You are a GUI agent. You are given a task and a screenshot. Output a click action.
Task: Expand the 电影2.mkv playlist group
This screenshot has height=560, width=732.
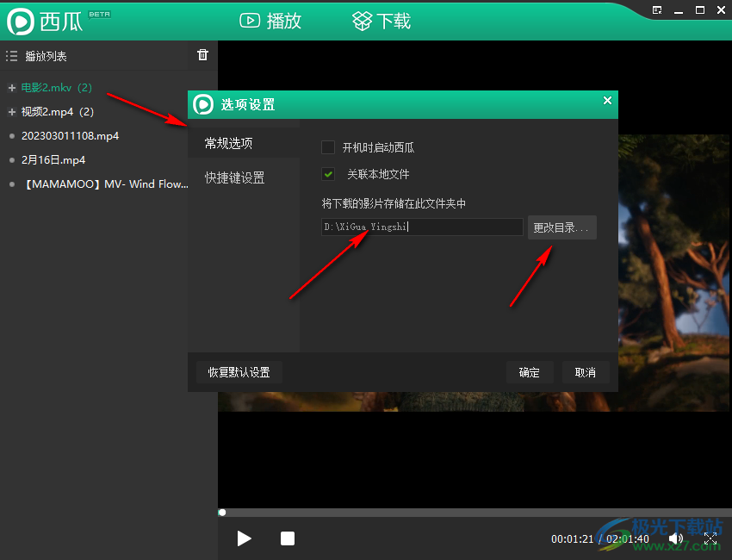pyautogui.click(x=12, y=88)
